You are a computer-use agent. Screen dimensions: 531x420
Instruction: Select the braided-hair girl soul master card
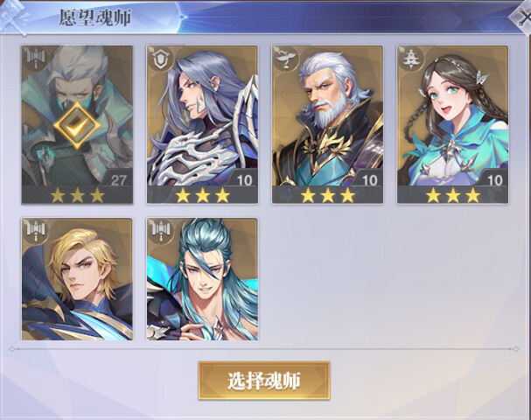click(x=453, y=124)
